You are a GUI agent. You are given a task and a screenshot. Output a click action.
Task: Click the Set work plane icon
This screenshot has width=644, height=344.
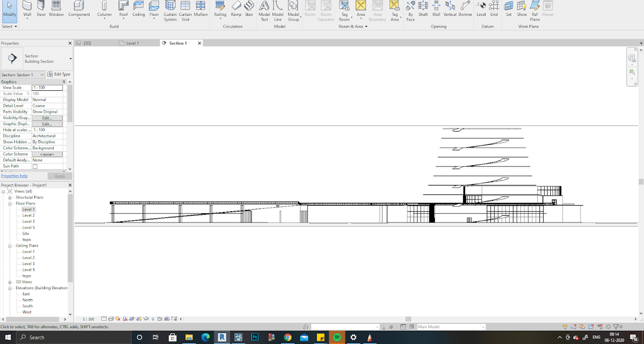click(509, 6)
